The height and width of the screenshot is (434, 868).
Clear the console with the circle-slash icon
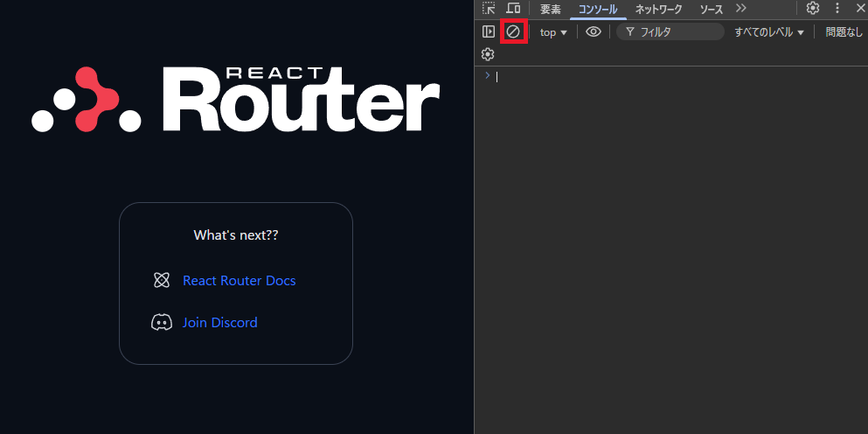pyautogui.click(x=513, y=31)
